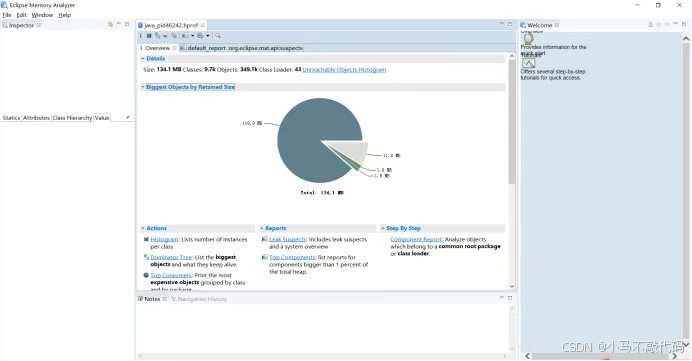This screenshot has width=692, height=361.
Task: Click the Welcome view scroll-up arrow
Action: [x=686, y=39]
